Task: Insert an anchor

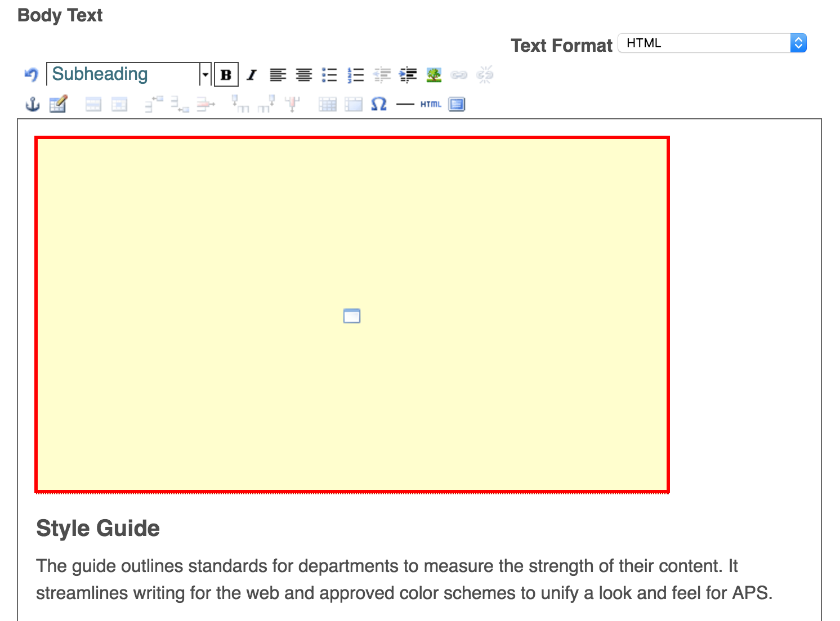Action: [33, 104]
